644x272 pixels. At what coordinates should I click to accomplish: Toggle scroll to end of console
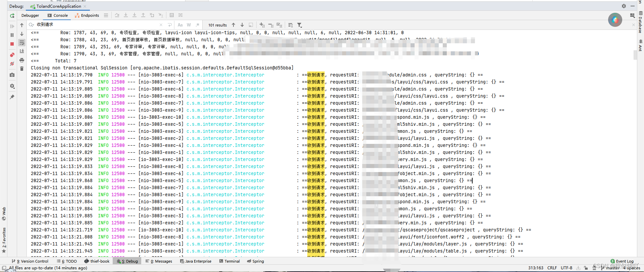(22, 51)
